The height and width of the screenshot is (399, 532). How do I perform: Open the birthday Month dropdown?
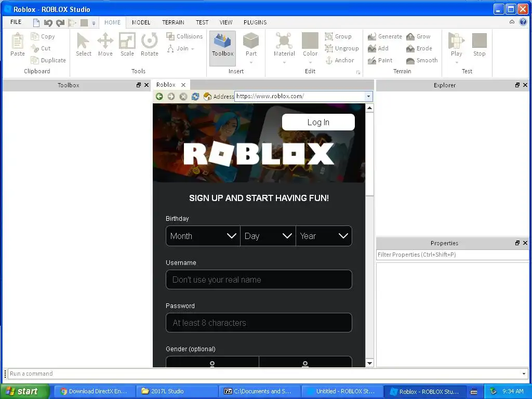point(203,236)
